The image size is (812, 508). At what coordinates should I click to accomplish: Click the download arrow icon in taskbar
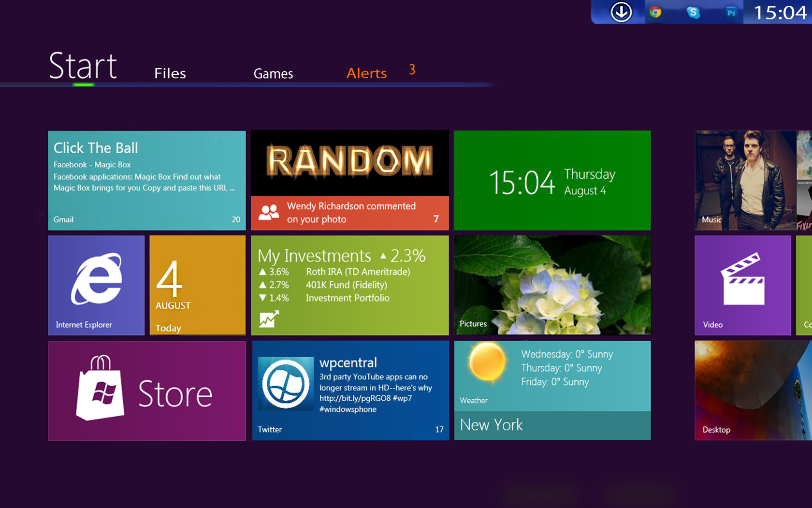pos(622,12)
